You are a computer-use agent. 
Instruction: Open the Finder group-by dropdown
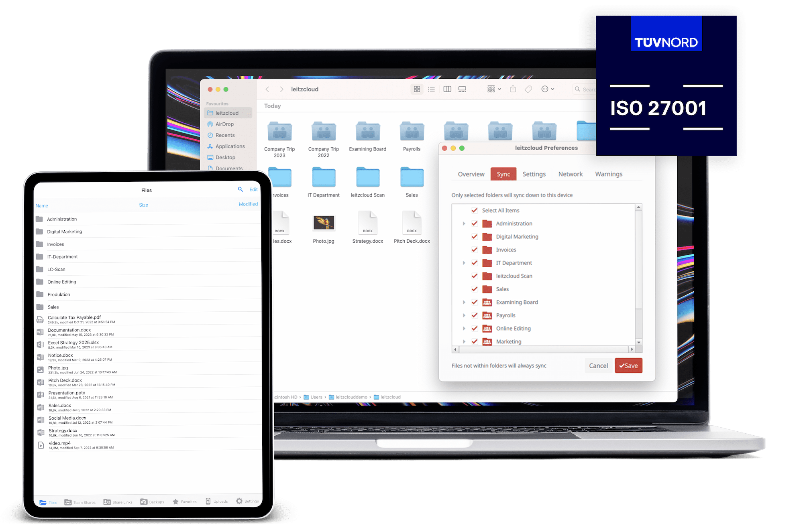[494, 89]
